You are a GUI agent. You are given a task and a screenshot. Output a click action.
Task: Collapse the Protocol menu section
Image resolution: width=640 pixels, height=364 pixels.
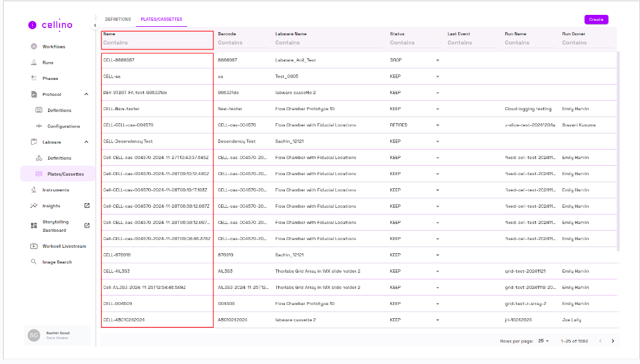86,94
